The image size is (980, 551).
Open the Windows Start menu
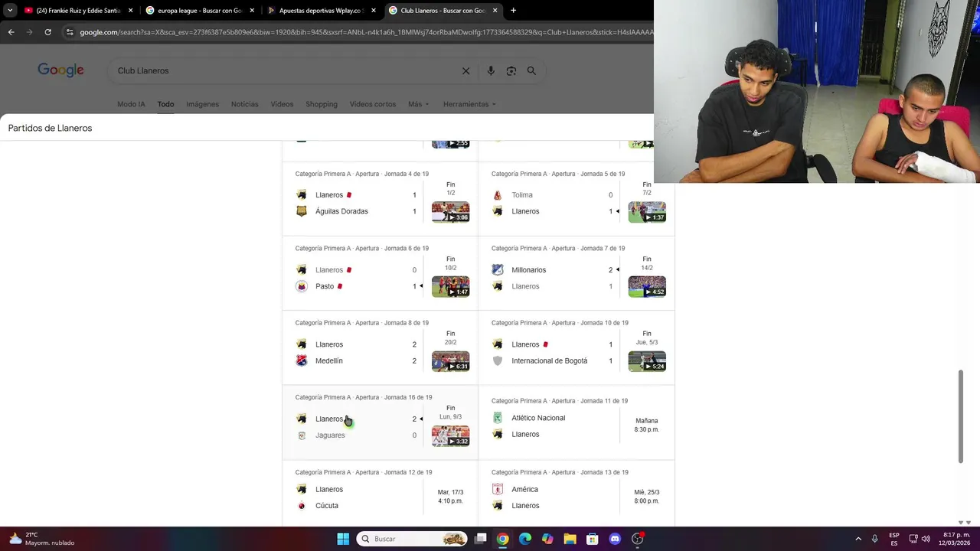point(343,539)
